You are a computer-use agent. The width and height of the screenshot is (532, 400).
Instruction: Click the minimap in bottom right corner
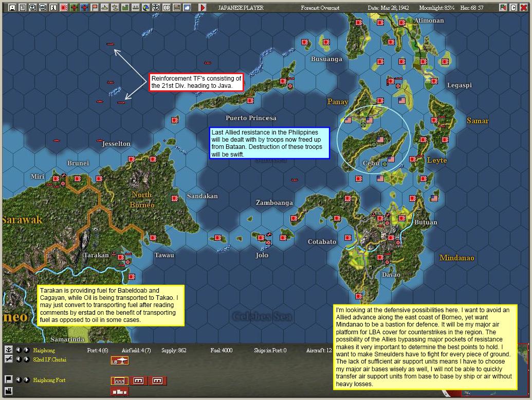click(x=523, y=370)
